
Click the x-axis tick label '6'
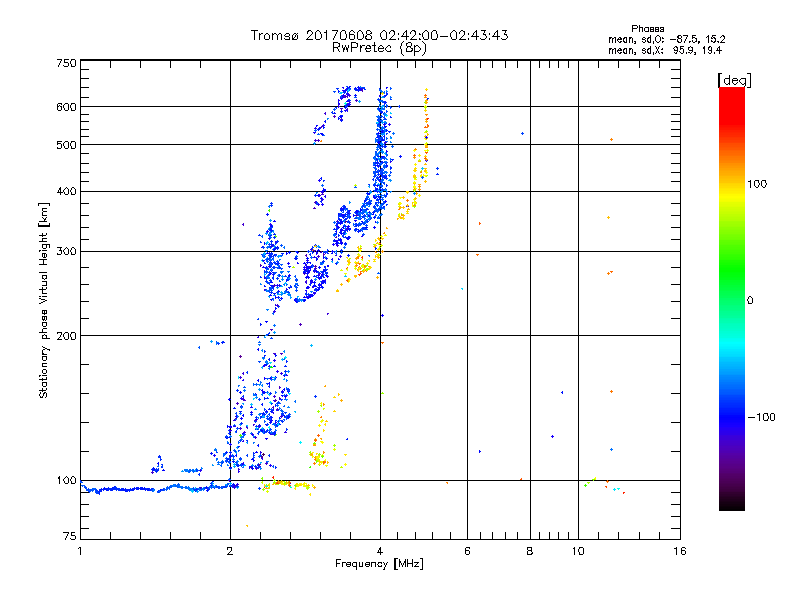(467, 551)
